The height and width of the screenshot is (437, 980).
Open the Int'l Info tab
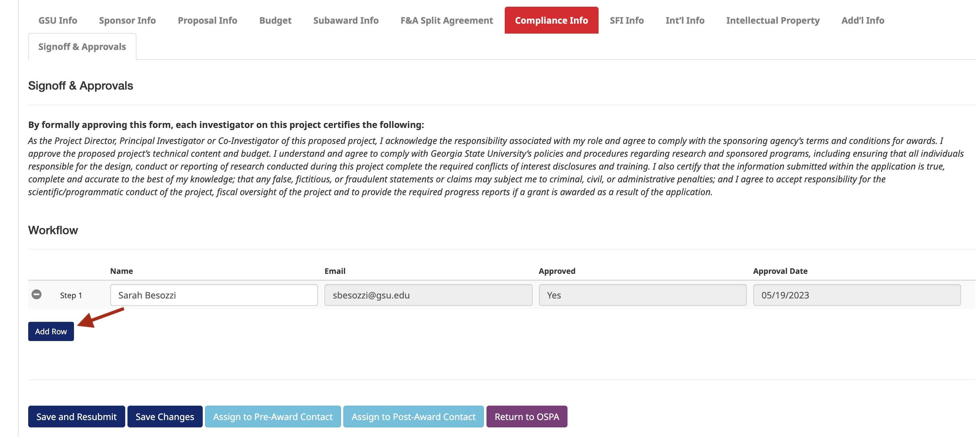(x=685, y=20)
